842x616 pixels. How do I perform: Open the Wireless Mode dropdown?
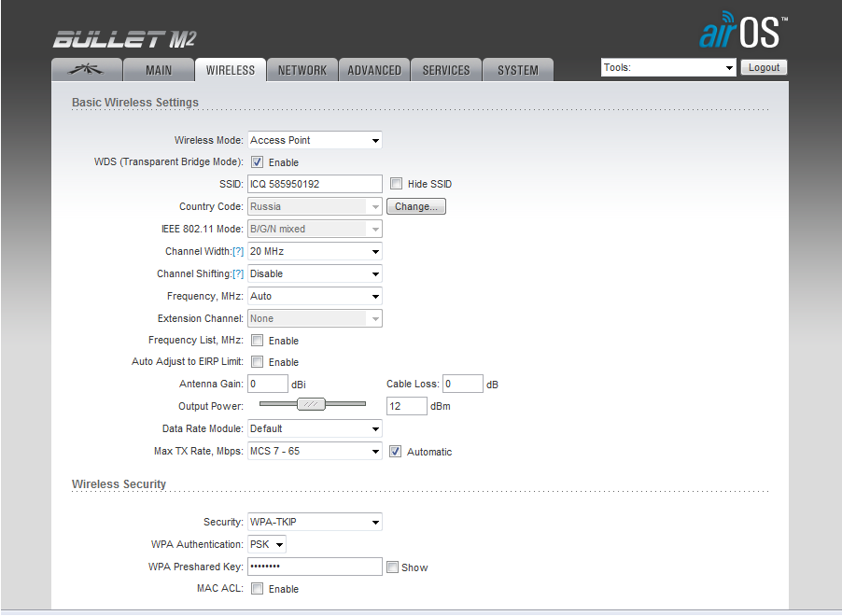coord(315,140)
